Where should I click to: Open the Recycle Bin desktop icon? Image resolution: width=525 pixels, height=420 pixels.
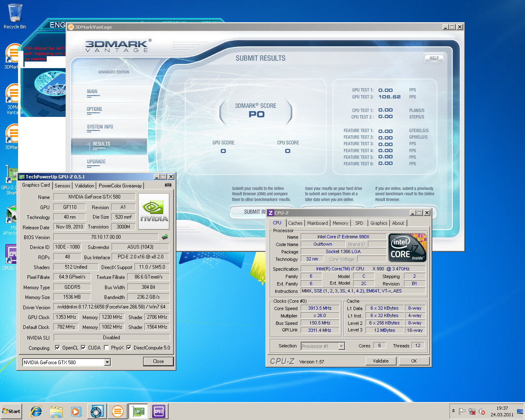point(15,16)
